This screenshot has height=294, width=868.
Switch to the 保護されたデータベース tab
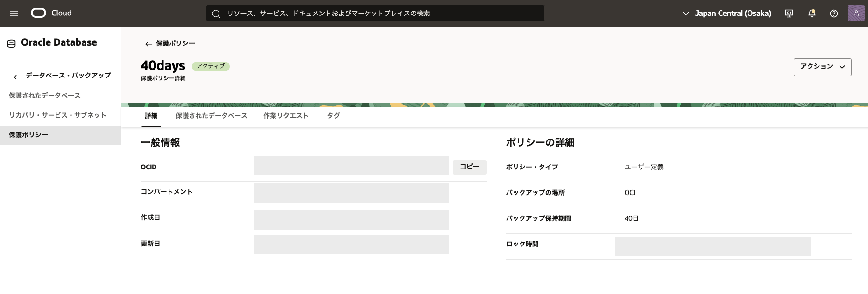(211, 116)
